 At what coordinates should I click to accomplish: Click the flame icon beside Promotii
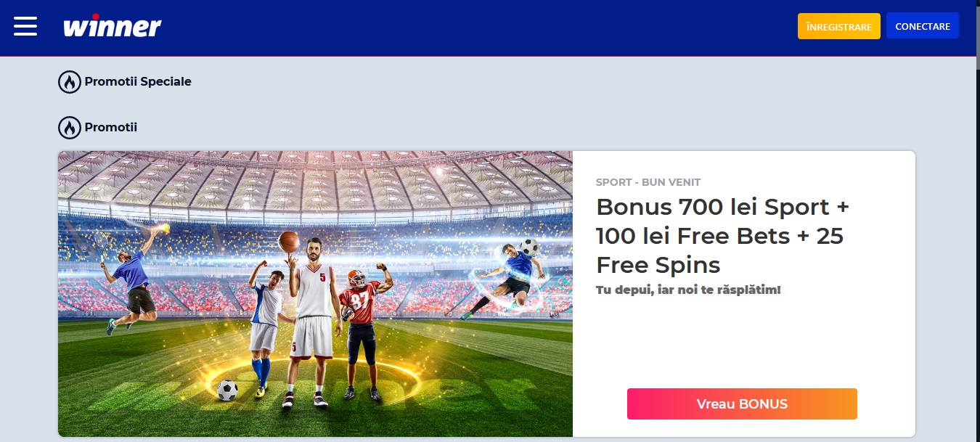tap(70, 128)
